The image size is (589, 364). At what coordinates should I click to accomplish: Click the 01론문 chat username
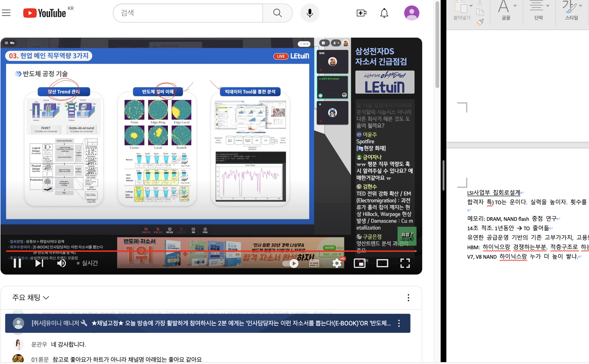(x=40, y=360)
